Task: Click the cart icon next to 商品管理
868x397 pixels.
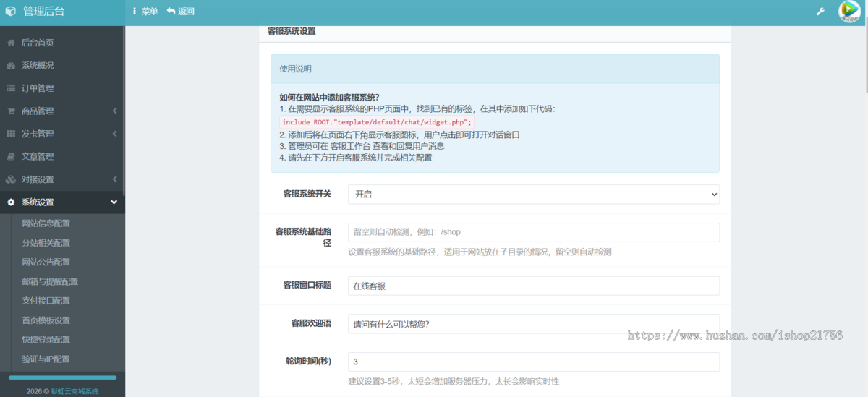Action: (11, 111)
